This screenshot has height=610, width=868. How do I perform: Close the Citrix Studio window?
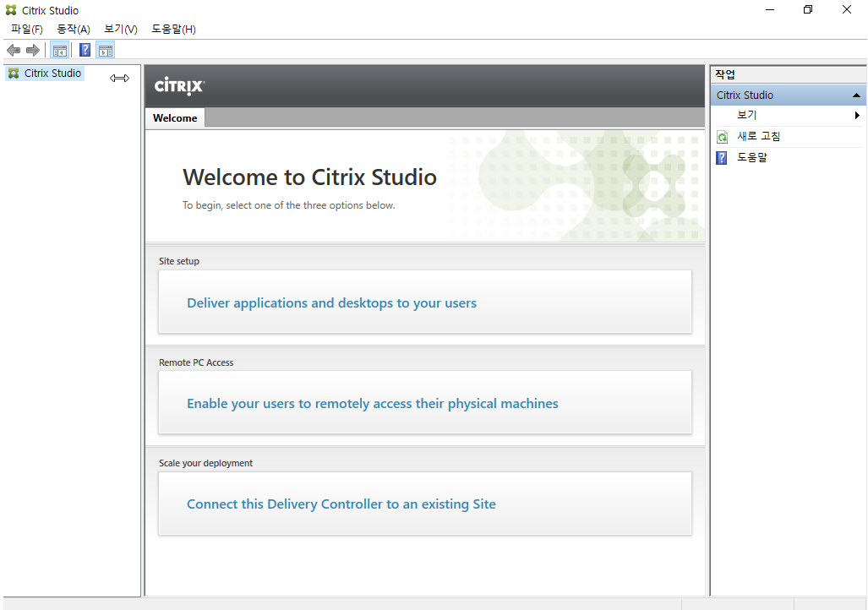coord(846,9)
